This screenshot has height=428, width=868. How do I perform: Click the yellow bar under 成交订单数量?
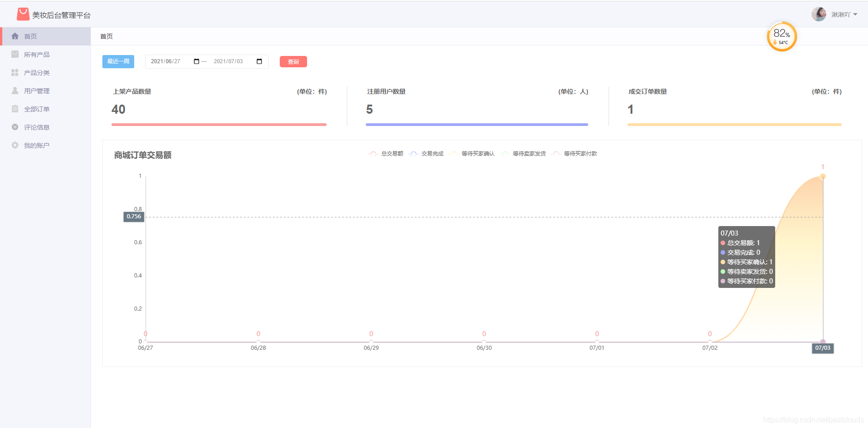734,125
